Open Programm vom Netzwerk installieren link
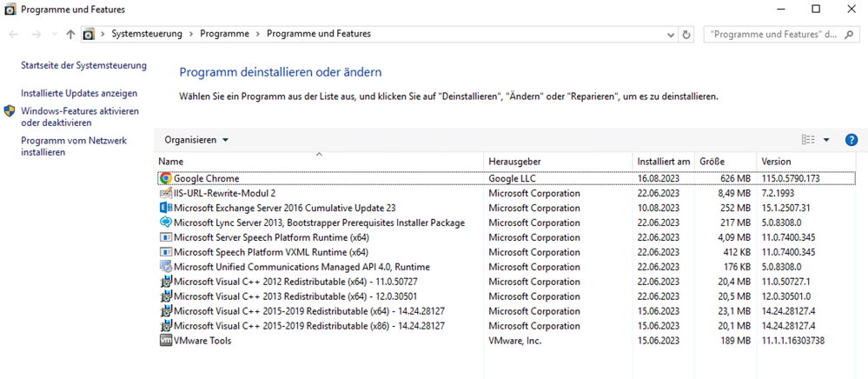The image size is (868, 379). (x=74, y=146)
